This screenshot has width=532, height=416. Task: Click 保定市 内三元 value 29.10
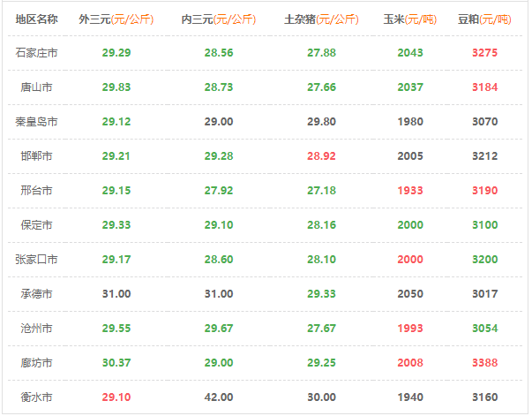(219, 225)
